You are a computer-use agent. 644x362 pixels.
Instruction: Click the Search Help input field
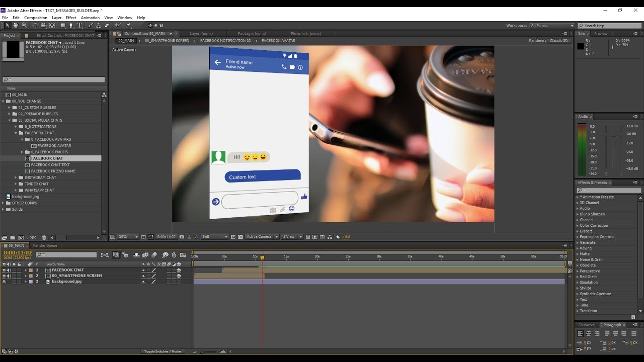click(610, 26)
